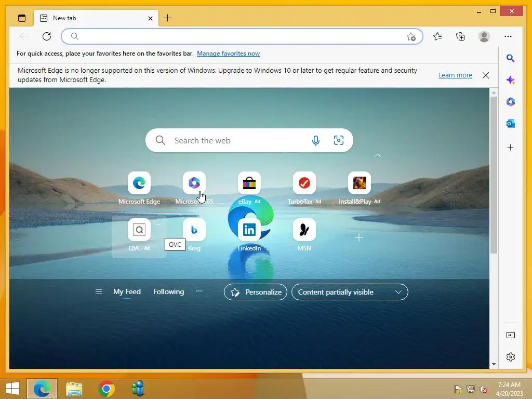Start visual search camera icon
Screen dimensions: 532x399
(x=339, y=140)
